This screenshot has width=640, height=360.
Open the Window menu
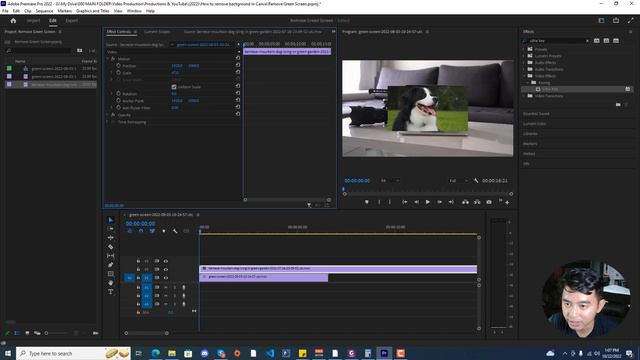[x=134, y=11]
